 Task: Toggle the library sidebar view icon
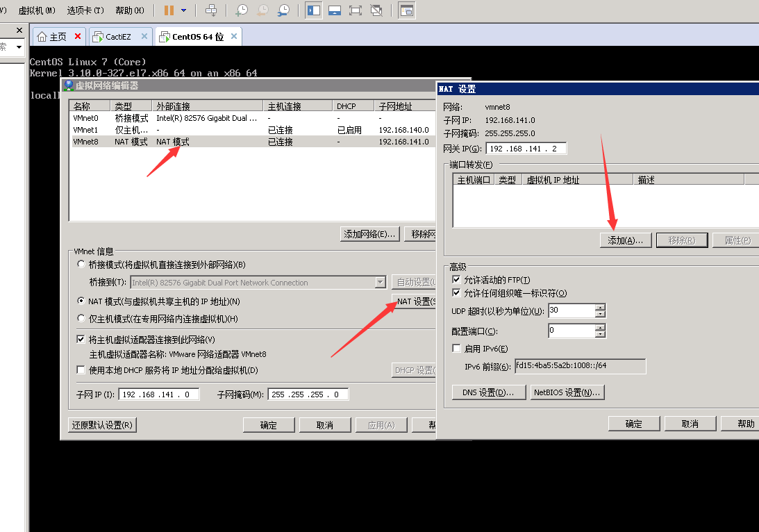pos(313,10)
